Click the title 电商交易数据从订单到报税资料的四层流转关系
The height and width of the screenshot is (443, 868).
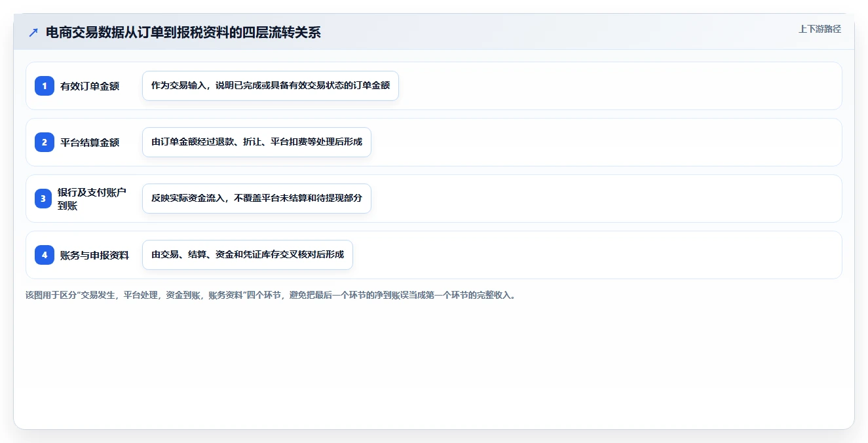[183, 33]
